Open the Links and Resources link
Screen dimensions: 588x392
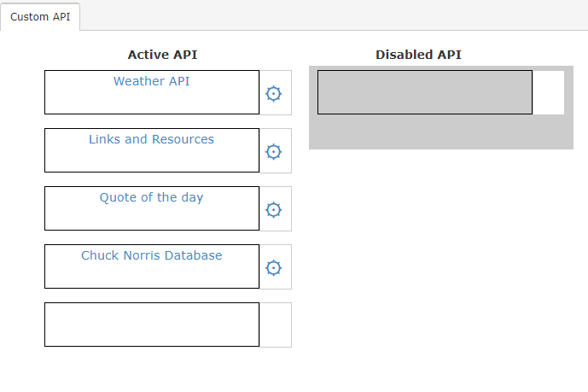152,139
